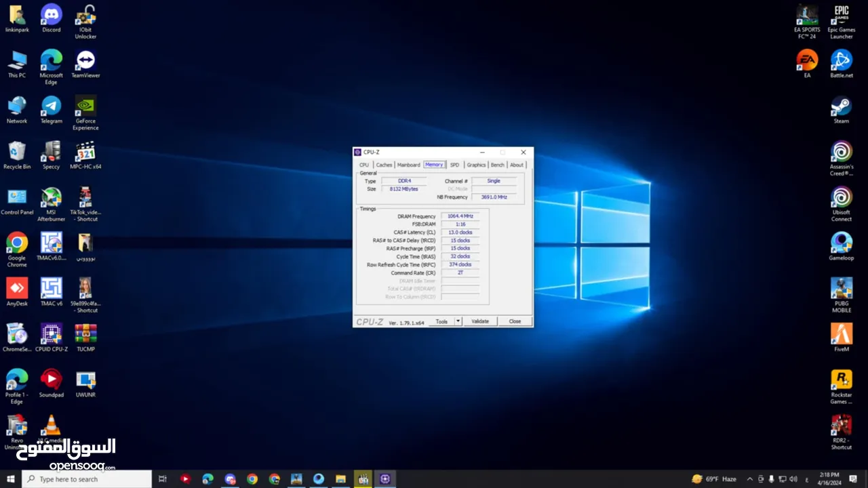Screen dimensions: 868x488
Task: Switch to the About tab in CPU-Z
Action: [x=517, y=165]
